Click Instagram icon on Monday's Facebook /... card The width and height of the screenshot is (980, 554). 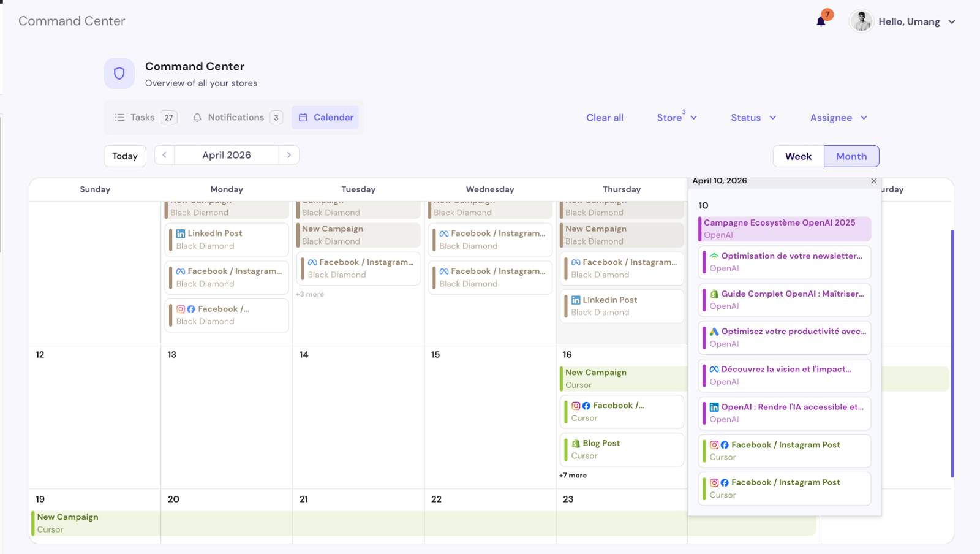(x=181, y=309)
